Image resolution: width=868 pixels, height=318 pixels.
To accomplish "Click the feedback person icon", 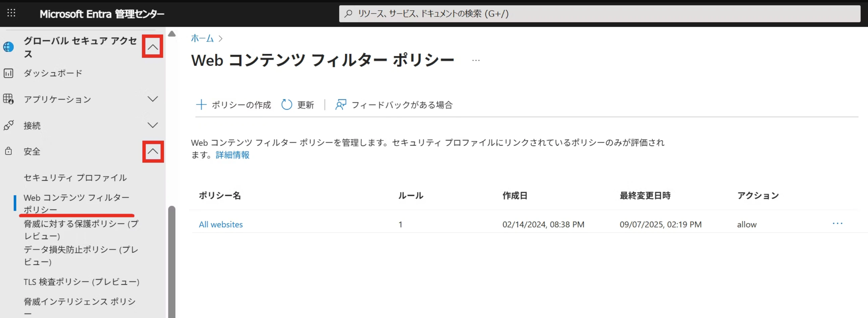I will click(340, 105).
